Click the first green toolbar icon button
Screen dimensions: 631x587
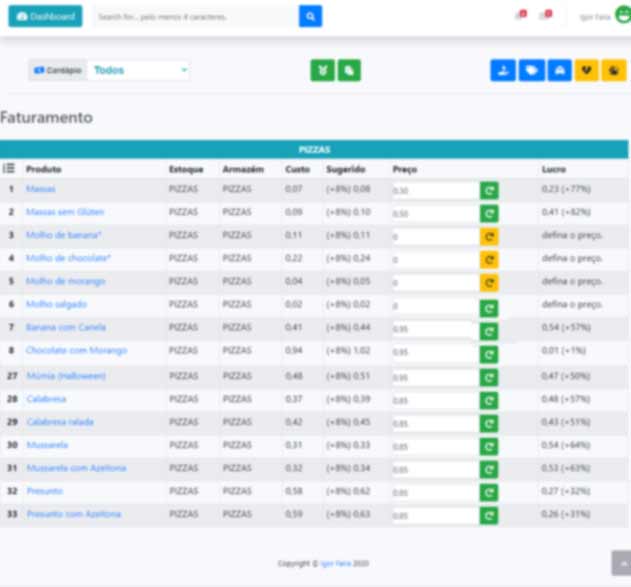(x=322, y=71)
